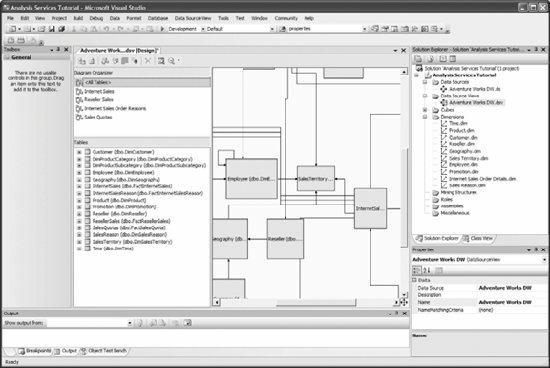Click the diagram horizontal scrollbar thumb
This screenshot has width=550, height=368.
(316, 302)
